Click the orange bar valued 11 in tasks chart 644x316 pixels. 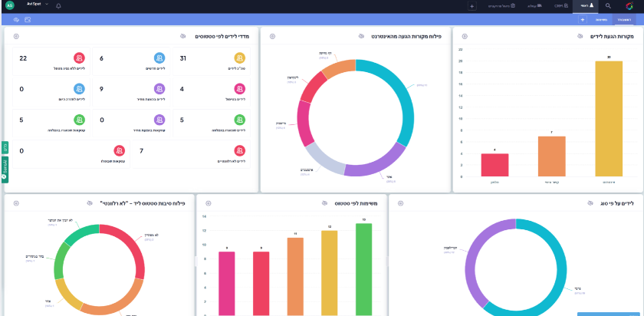pyautogui.click(x=295, y=277)
